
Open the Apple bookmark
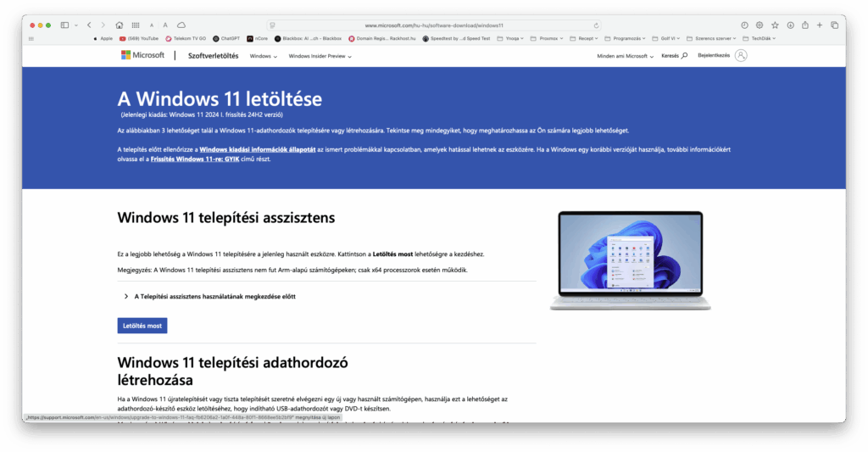[103, 39]
